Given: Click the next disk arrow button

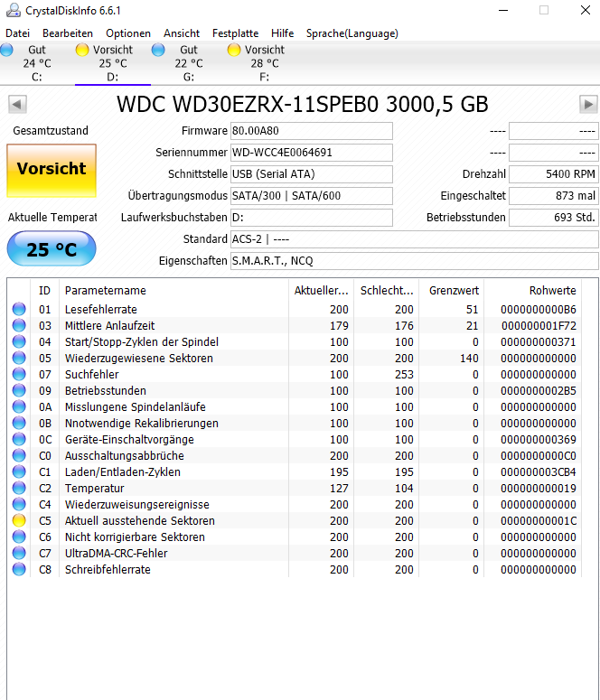Looking at the screenshot, I should [x=588, y=105].
